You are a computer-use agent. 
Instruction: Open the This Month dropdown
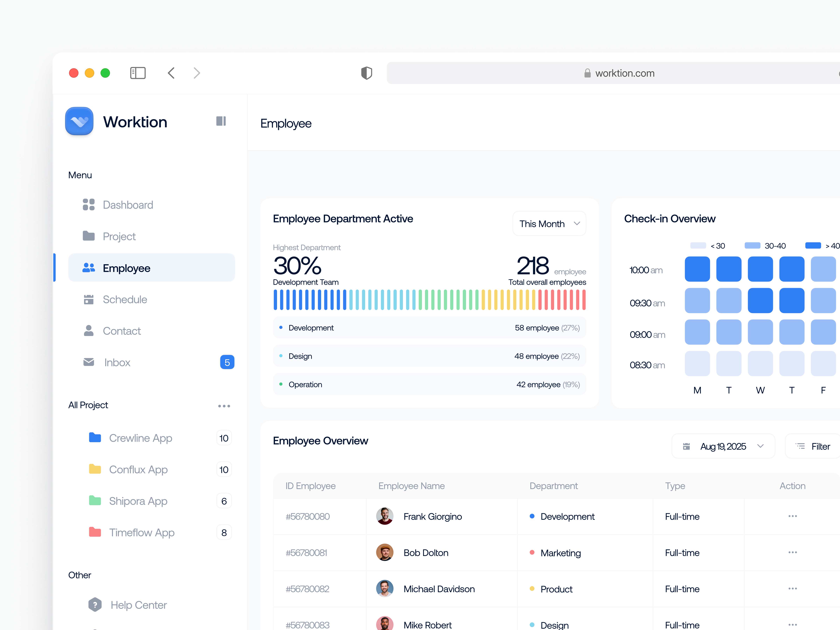coord(549,223)
